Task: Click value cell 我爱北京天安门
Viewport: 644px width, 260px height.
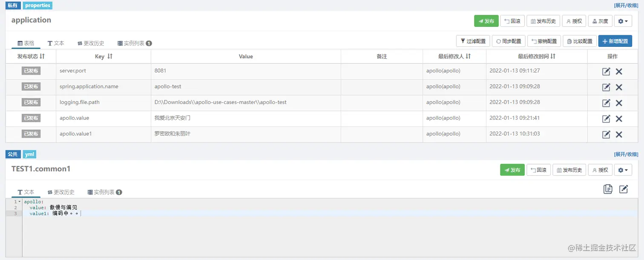Action: pos(246,119)
